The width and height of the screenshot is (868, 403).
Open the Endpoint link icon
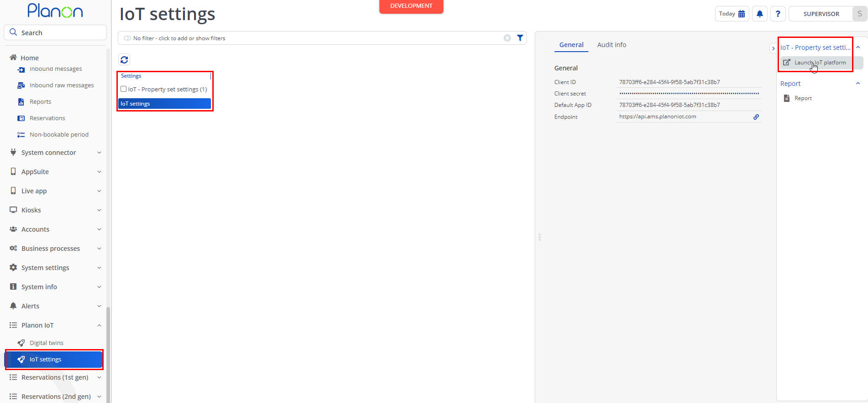pyautogui.click(x=756, y=117)
